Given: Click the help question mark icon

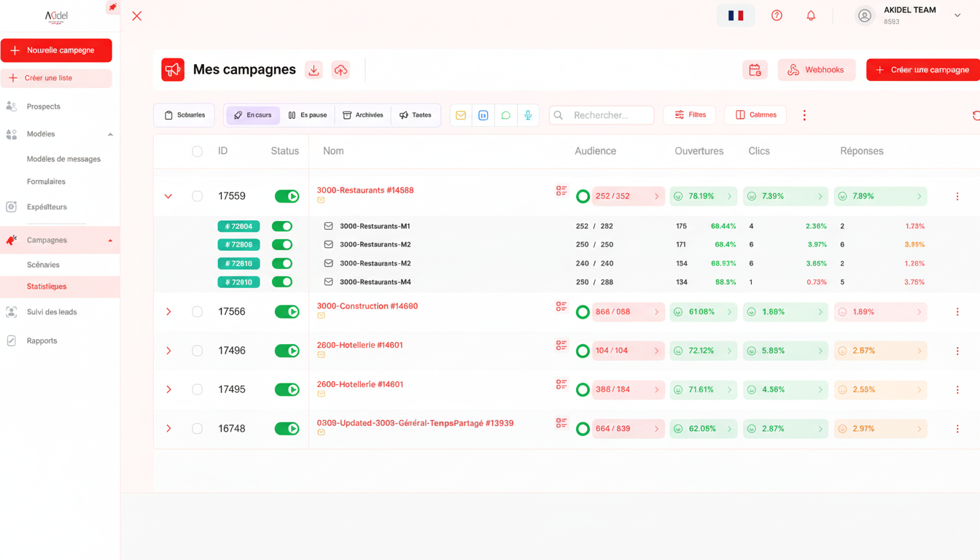Looking at the screenshot, I should pos(777,15).
